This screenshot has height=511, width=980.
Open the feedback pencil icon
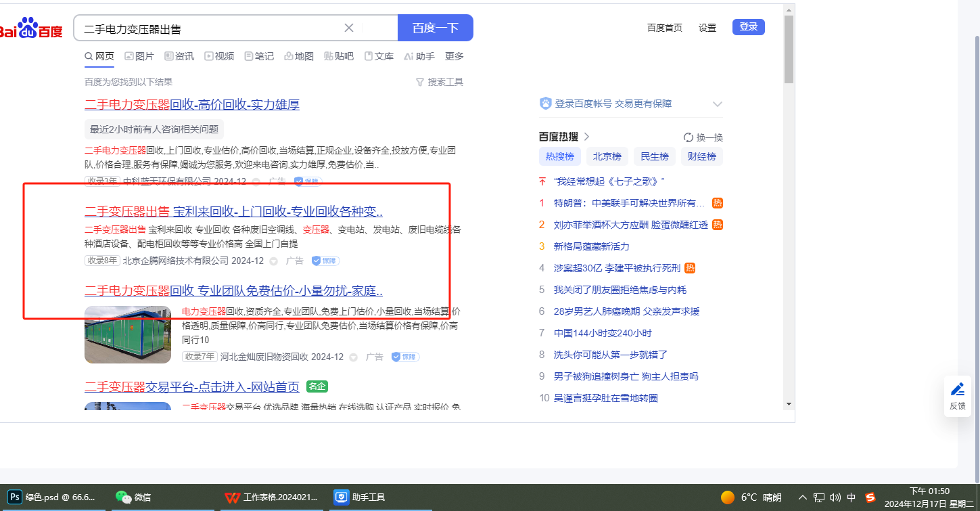(957, 389)
